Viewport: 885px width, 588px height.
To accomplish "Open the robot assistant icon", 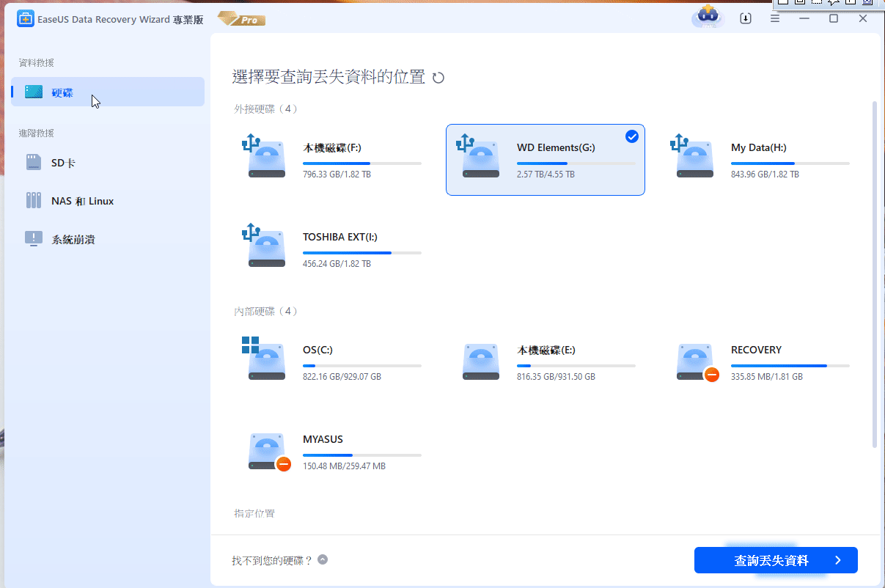I will tap(708, 18).
